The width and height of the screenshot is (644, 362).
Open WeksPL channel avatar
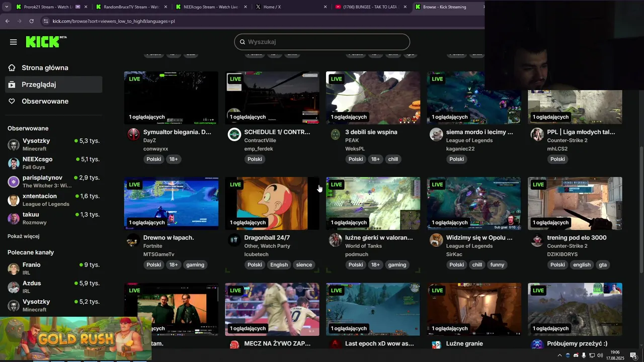336,134
